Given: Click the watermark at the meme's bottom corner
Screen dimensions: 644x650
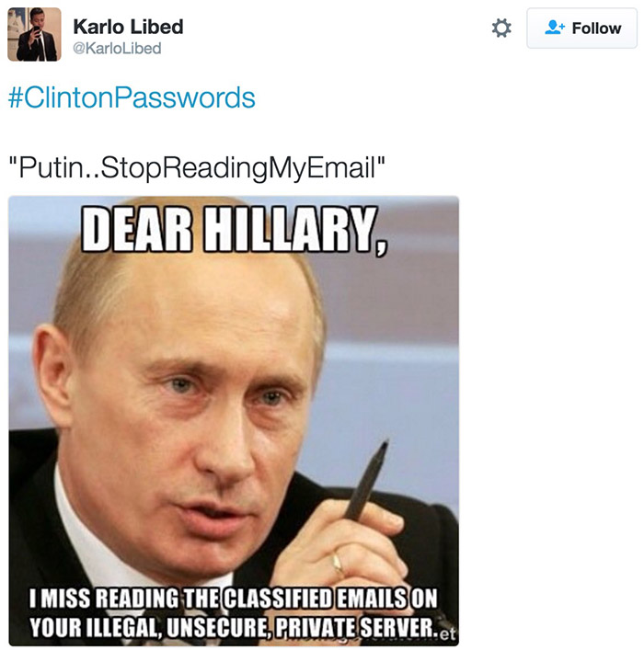Looking at the screenshot, I should pyautogui.click(x=447, y=633).
